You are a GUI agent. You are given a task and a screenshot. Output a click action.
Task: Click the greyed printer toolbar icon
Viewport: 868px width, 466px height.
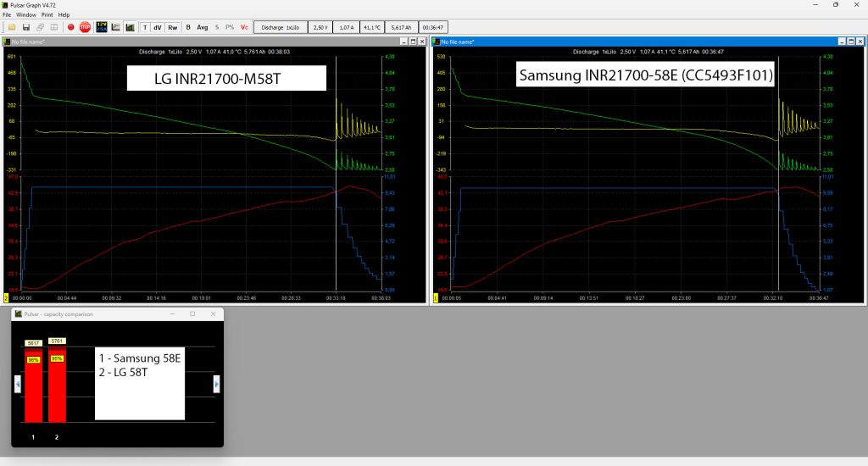[40, 27]
